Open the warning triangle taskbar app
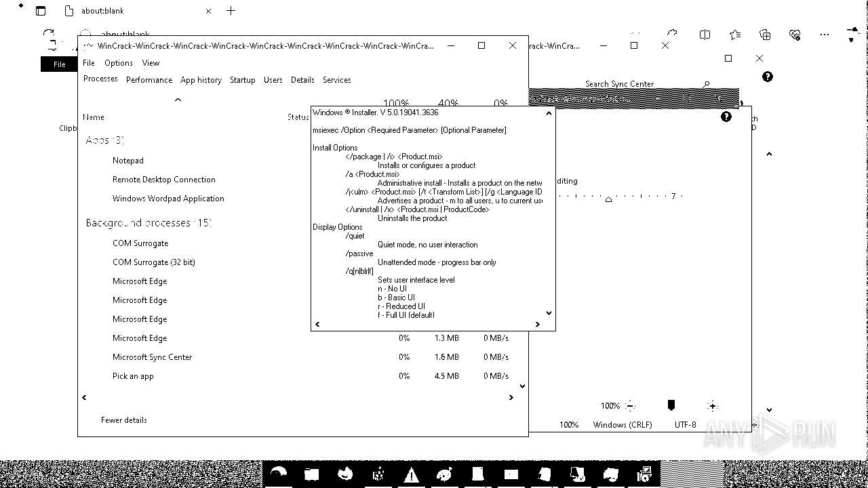868x488 pixels. point(411,474)
